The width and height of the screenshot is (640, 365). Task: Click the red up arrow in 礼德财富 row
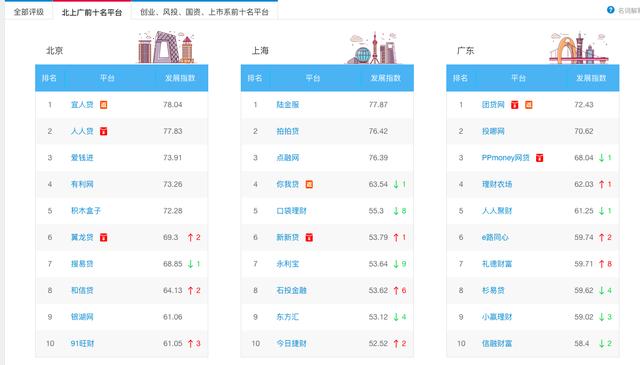pyautogui.click(x=602, y=264)
